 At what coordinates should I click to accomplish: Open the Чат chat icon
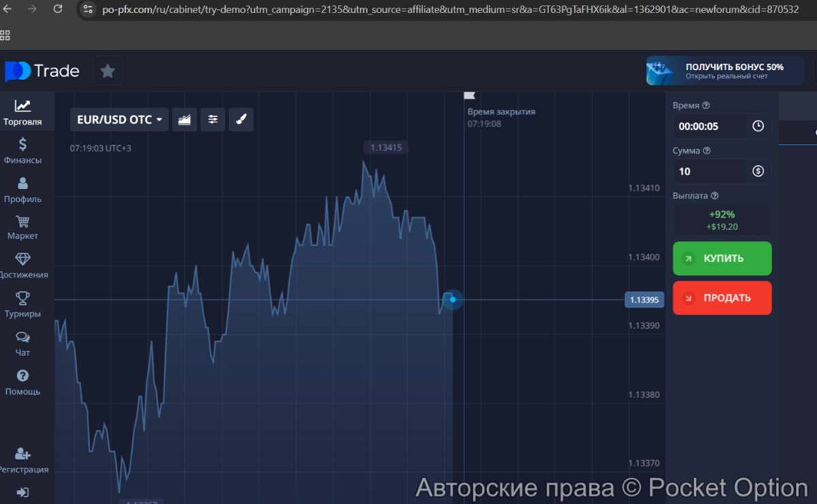click(x=22, y=344)
